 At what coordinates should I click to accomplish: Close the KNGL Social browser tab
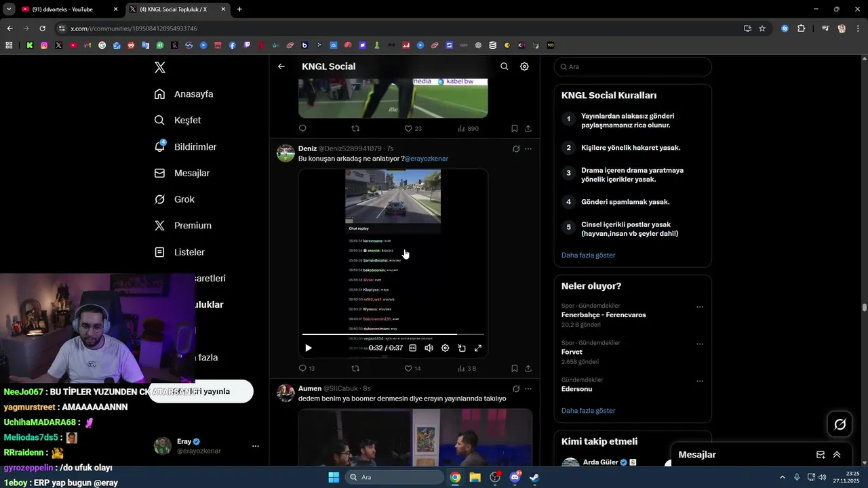pos(222,9)
